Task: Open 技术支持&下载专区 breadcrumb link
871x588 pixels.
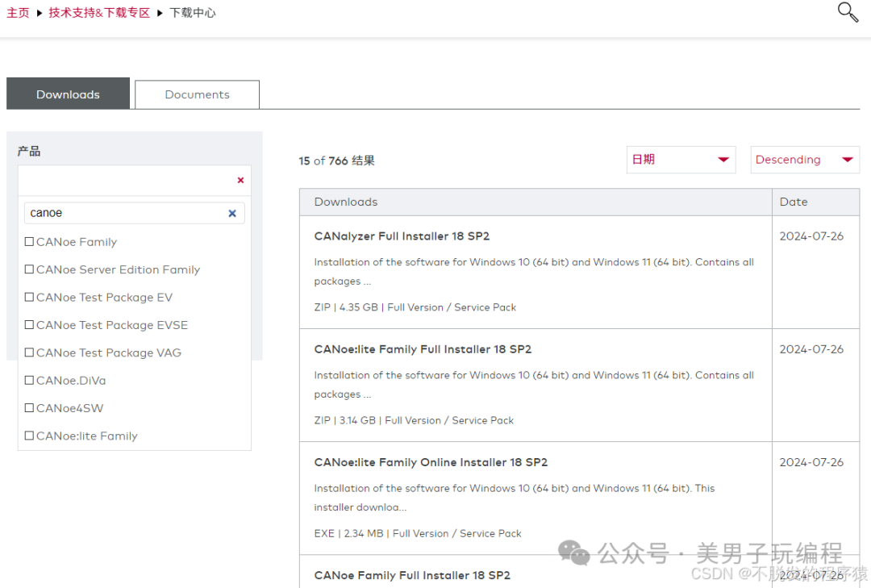Action: [x=99, y=13]
